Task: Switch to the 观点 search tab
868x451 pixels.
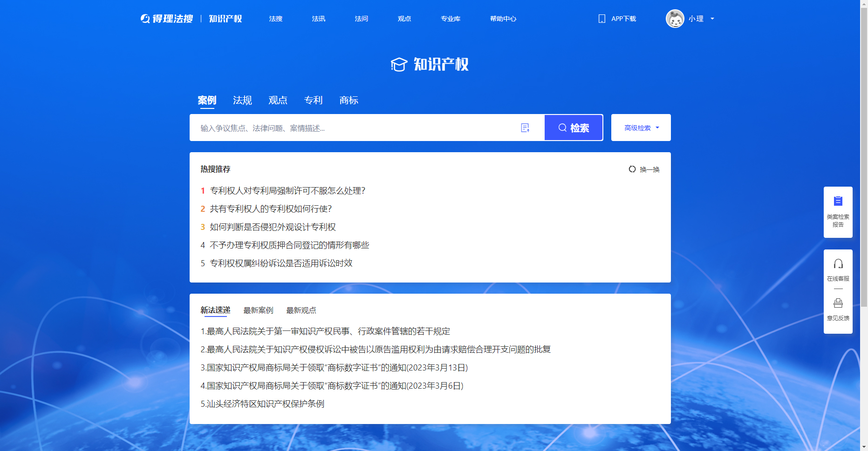Action: pos(278,100)
